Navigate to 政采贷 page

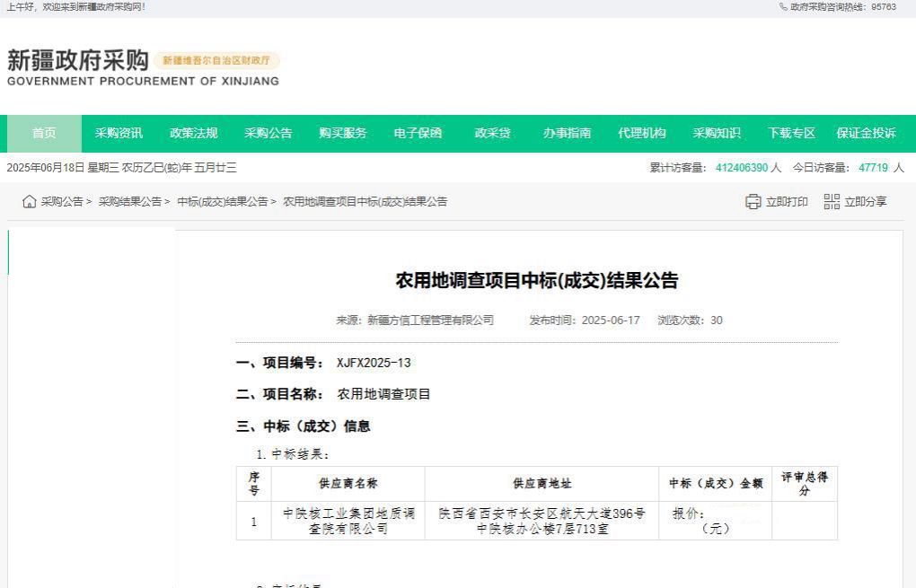click(x=492, y=134)
